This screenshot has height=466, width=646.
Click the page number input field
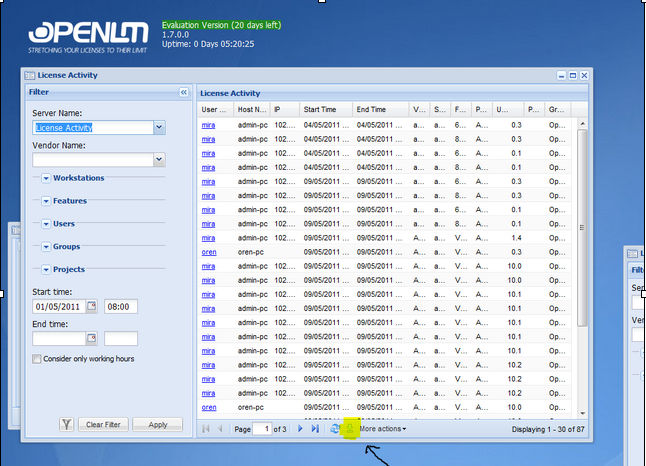click(x=263, y=429)
